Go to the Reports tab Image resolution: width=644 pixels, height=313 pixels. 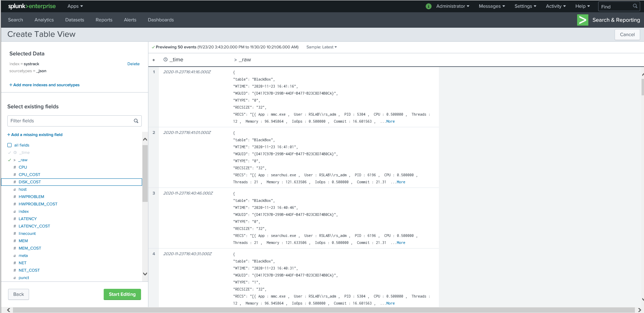(104, 20)
